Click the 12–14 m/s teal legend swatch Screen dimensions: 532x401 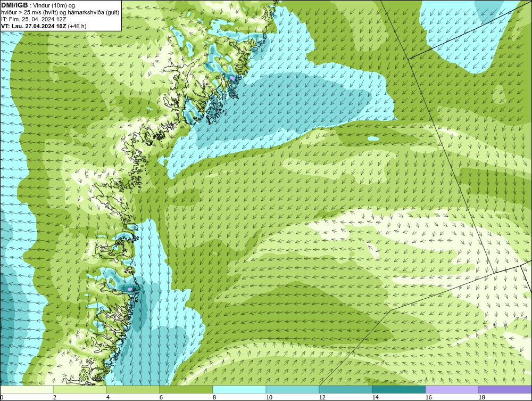click(x=345, y=389)
